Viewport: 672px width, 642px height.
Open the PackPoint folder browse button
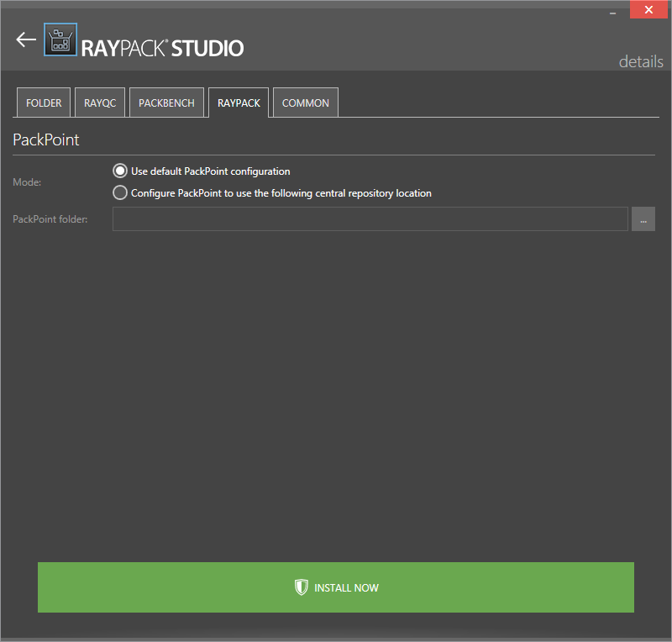(643, 219)
